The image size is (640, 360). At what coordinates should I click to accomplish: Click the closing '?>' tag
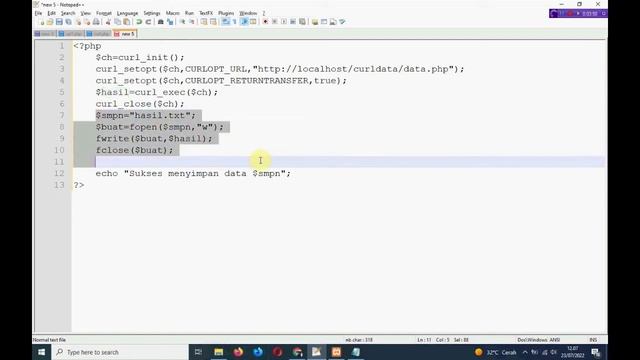[x=79, y=185]
